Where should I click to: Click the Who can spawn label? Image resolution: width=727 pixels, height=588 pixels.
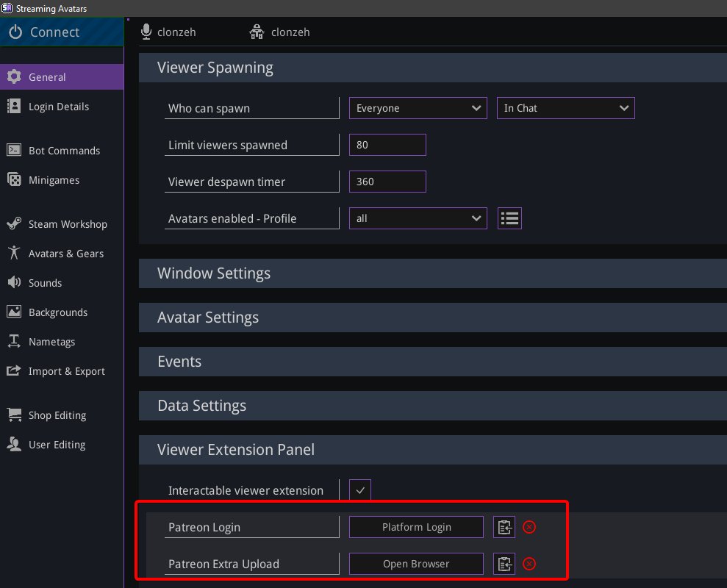click(209, 109)
